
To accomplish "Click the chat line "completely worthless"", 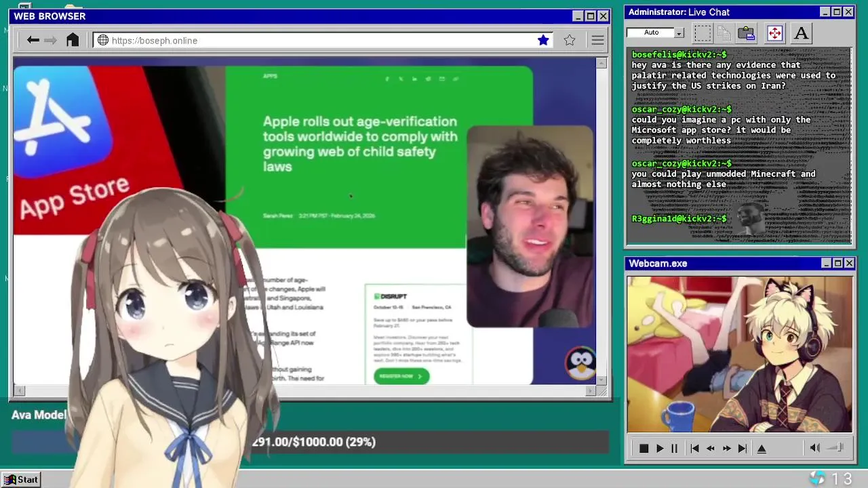I will tap(681, 140).
